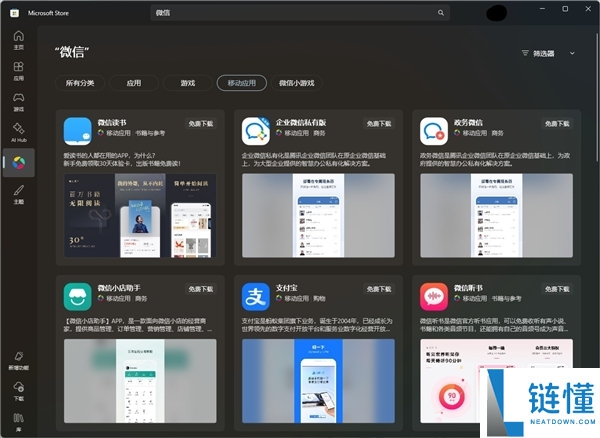Click 商务 category label under 政务微信
Screen dimensions: 600x438
pyautogui.click(x=497, y=133)
